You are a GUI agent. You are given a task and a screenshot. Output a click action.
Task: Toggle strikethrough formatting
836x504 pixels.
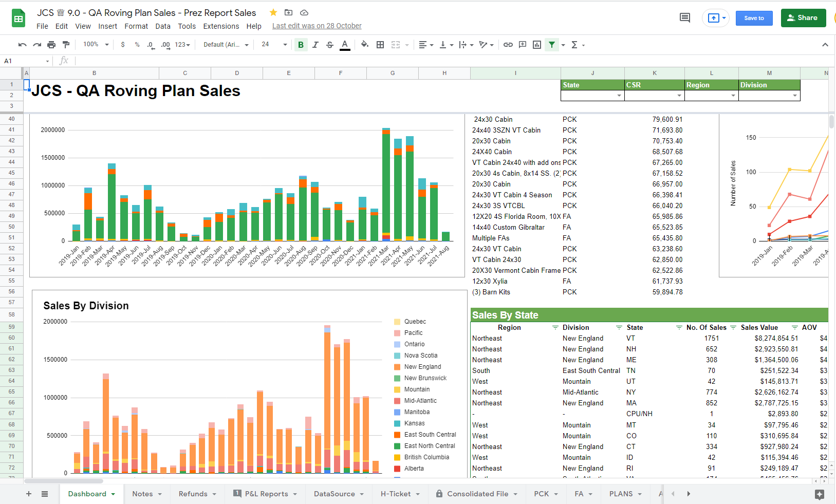point(330,45)
